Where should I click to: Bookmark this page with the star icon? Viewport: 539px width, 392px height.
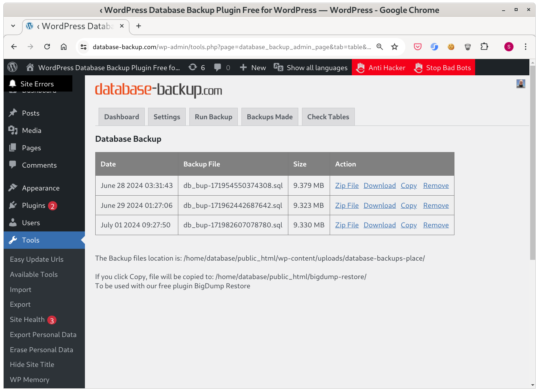pos(395,47)
